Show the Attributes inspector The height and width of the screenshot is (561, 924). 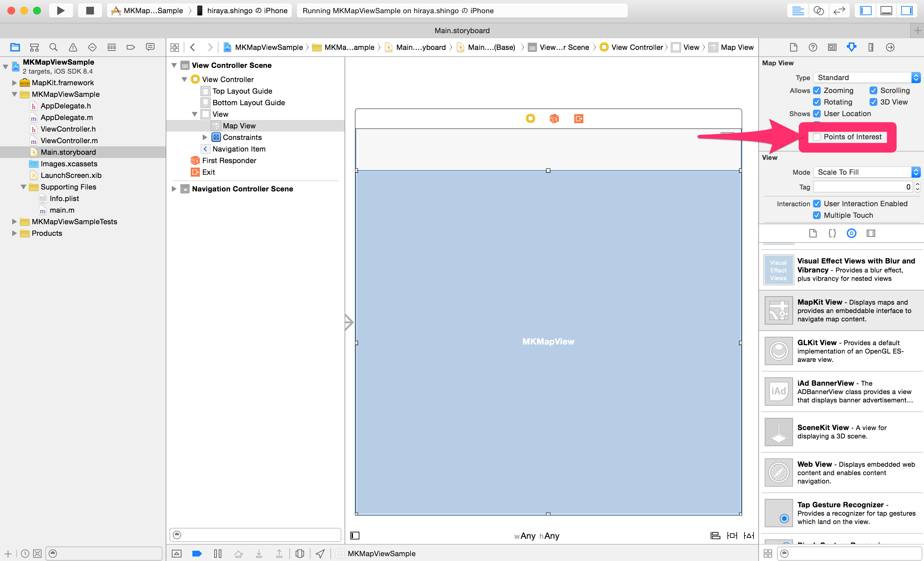851,47
